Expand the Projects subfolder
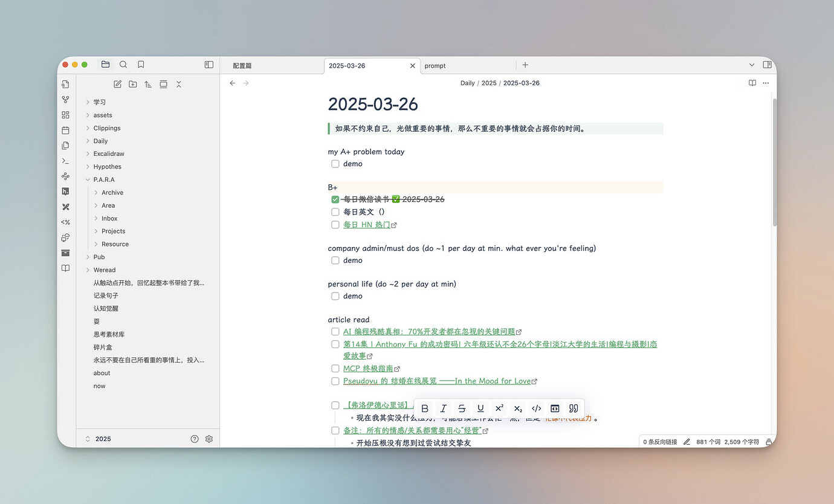The width and height of the screenshot is (834, 504). pyautogui.click(x=96, y=231)
